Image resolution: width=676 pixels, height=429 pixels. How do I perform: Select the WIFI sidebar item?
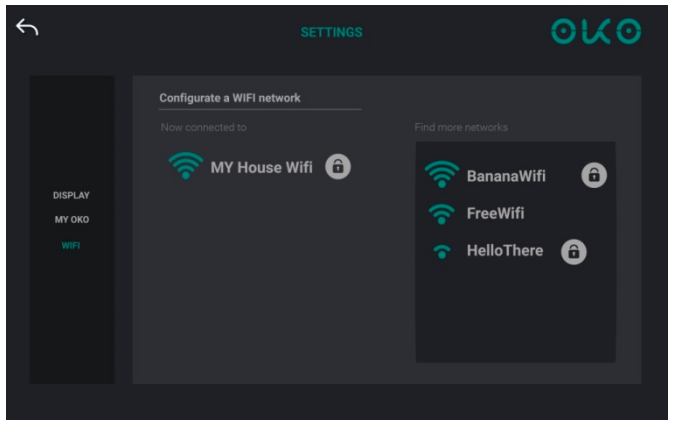click(x=71, y=246)
